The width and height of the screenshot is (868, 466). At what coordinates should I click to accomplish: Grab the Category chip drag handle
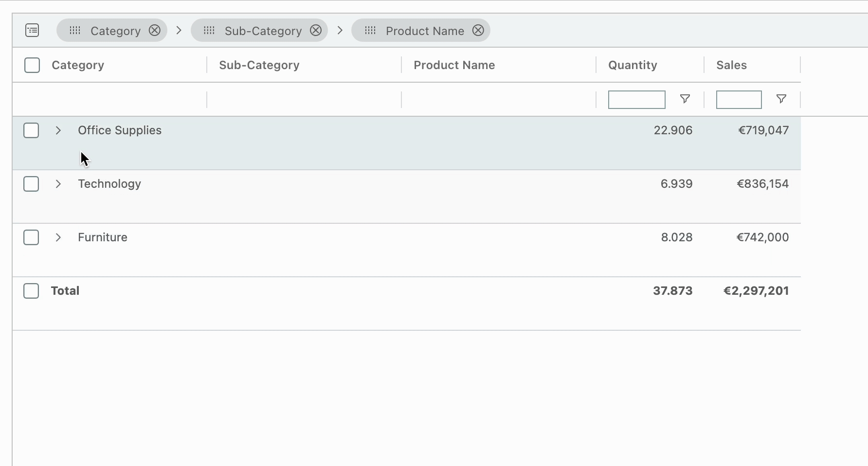75,30
